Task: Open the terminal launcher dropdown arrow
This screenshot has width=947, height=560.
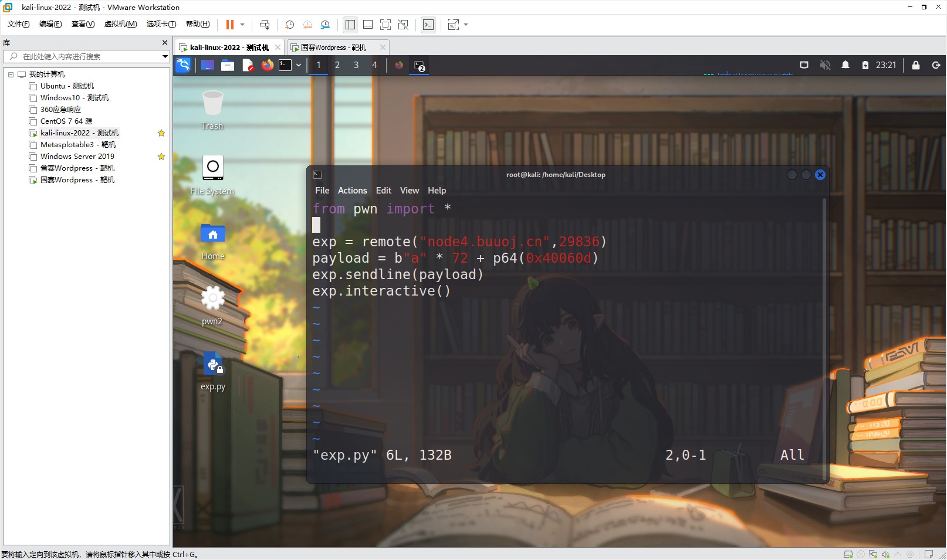Action: (299, 65)
